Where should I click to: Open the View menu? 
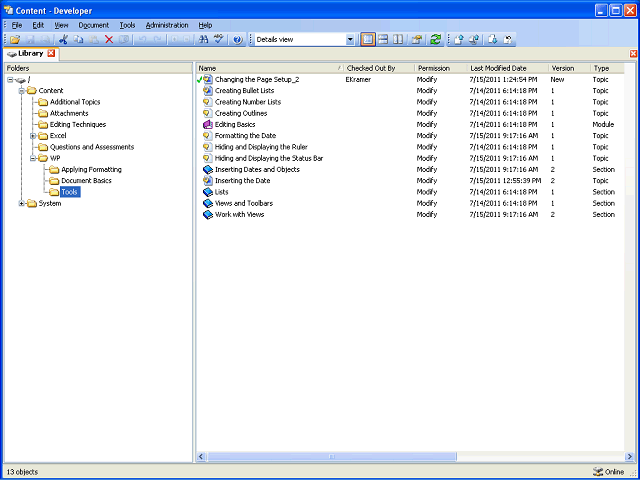tap(61, 25)
